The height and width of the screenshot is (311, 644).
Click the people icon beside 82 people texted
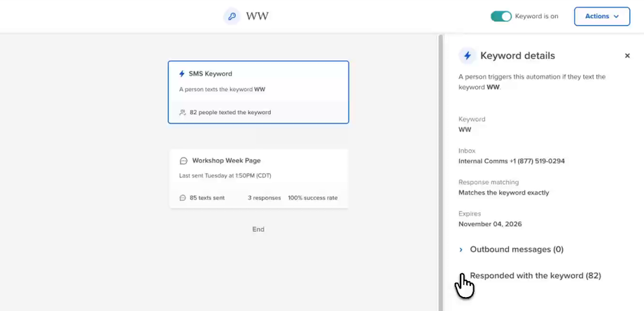click(x=183, y=112)
